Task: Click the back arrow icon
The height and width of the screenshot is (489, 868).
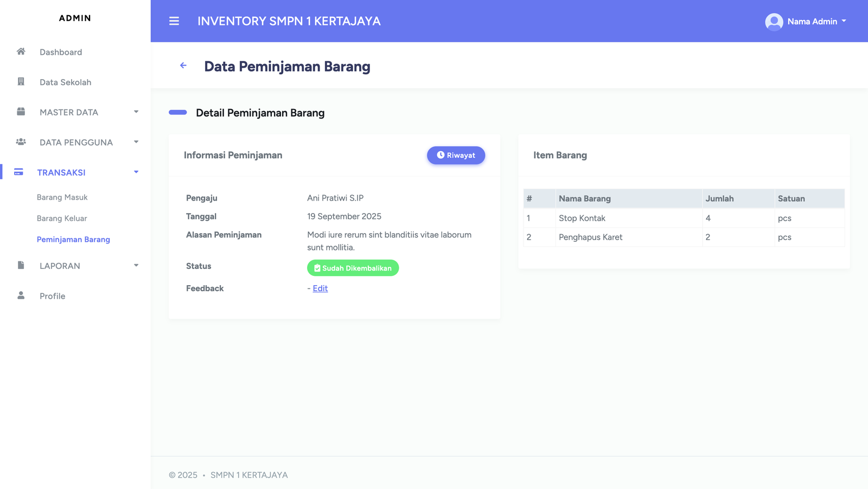Action: pyautogui.click(x=183, y=66)
